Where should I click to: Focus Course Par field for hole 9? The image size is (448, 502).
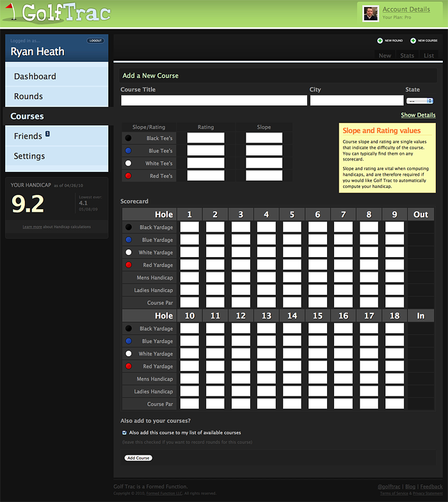click(x=394, y=302)
